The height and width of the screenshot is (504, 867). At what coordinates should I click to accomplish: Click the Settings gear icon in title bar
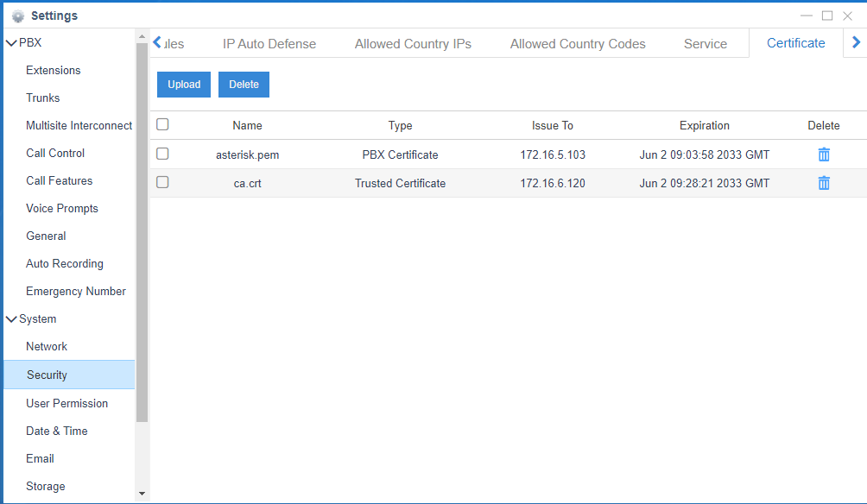(18, 16)
